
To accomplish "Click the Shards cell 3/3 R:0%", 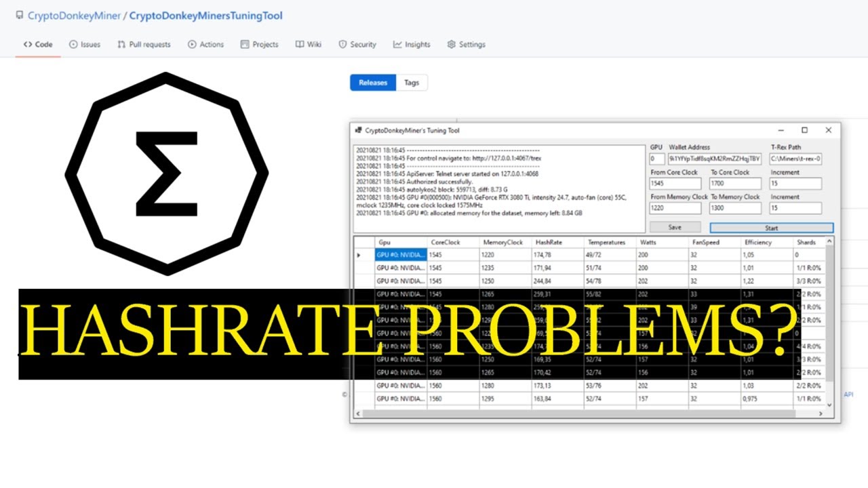I will [808, 281].
